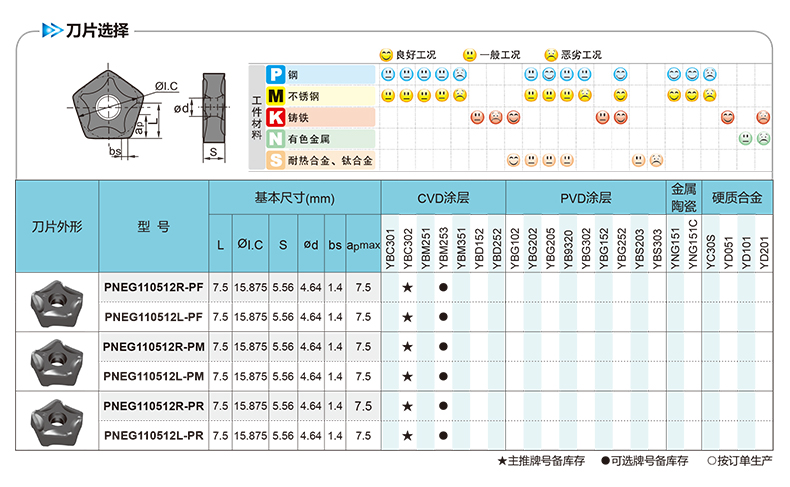790x487 pixels.
Task: Click the neutral face icon for 一般工况
Action: pyautogui.click(x=469, y=54)
